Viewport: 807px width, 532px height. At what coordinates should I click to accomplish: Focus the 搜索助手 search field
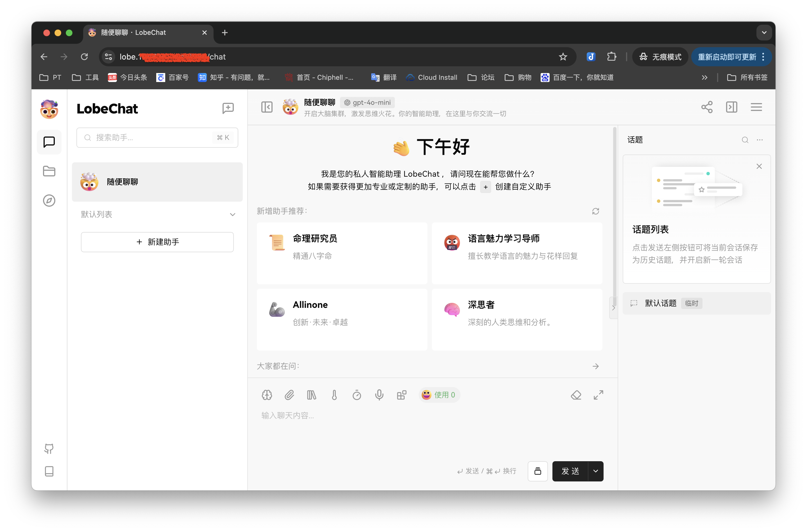(x=157, y=137)
